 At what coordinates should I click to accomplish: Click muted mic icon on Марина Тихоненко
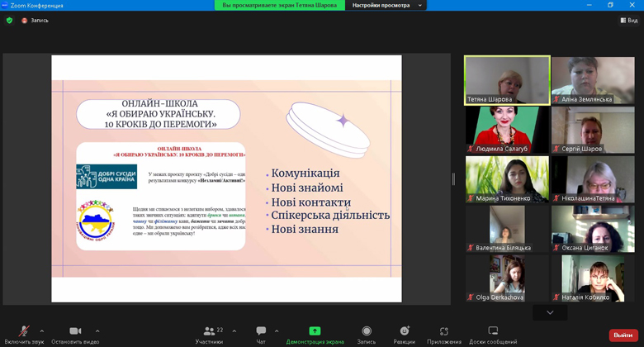pos(471,198)
